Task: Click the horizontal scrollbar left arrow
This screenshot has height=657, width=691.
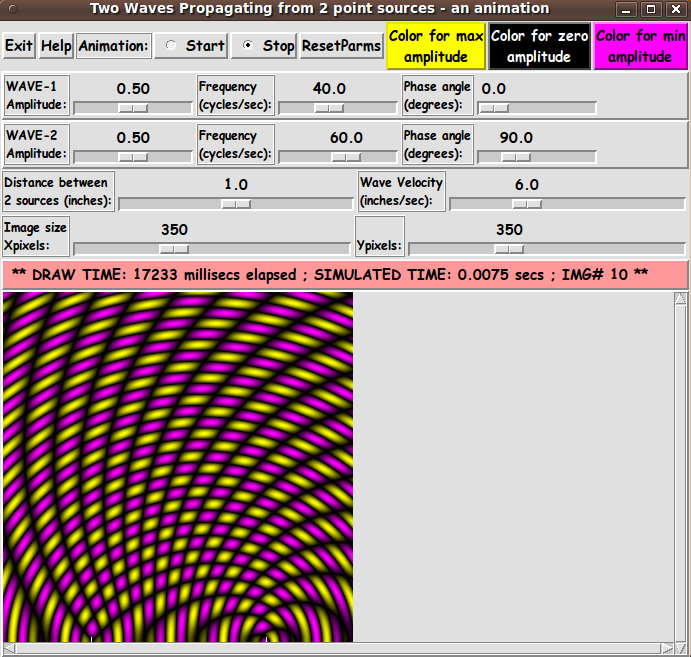Action: coord(9,649)
